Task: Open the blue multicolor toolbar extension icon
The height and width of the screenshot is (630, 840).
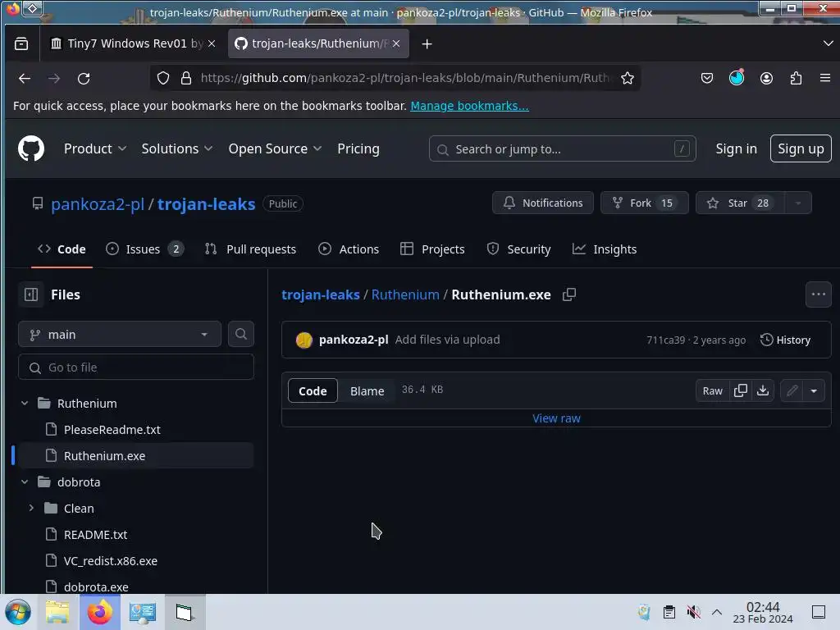Action: pyautogui.click(x=737, y=78)
